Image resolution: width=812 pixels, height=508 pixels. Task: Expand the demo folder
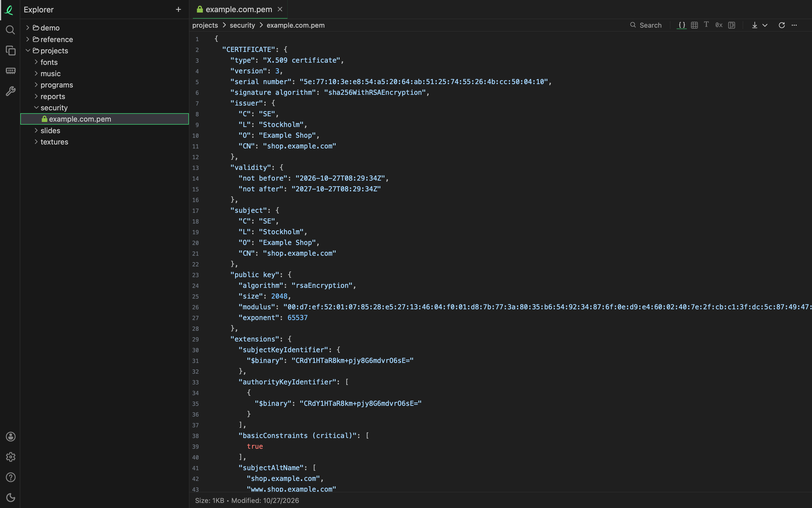(x=105, y=28)
